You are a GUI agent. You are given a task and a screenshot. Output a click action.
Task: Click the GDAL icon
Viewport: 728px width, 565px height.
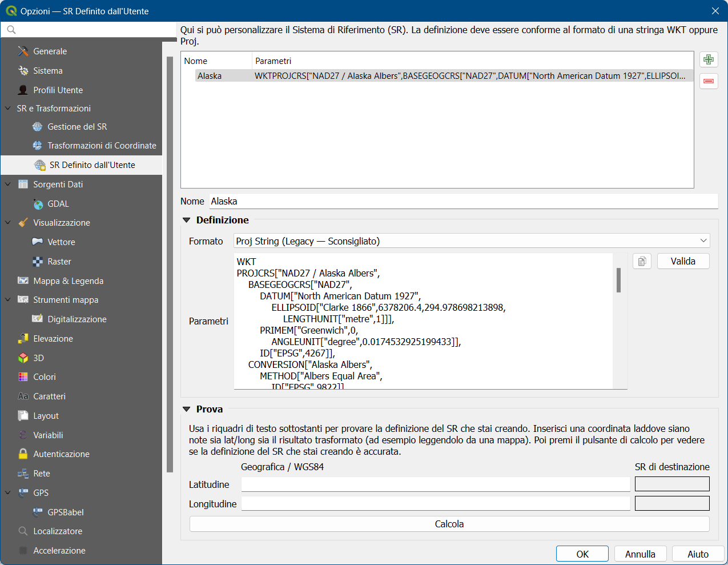tap(38, 204)
